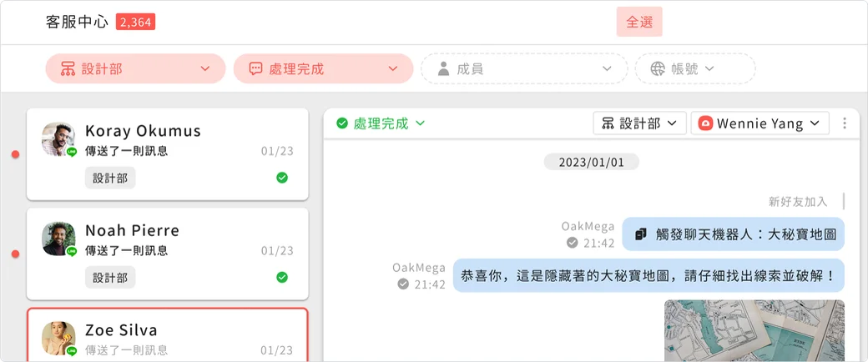Click the red icon beside Wennie Yang
The width and height of the screenshot is (868, 362).
point(705,123)
